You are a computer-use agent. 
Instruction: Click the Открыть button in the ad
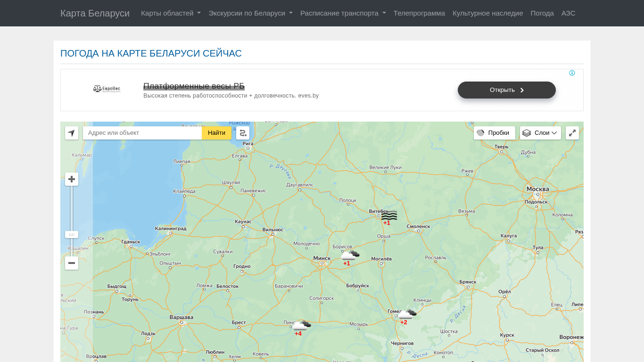point(506,90)
